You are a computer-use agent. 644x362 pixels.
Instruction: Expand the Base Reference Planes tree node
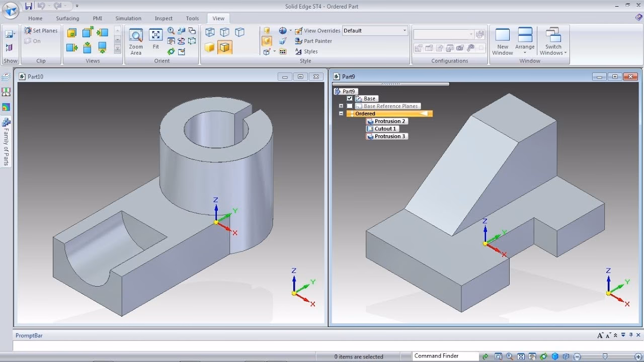tap(341, 106)
